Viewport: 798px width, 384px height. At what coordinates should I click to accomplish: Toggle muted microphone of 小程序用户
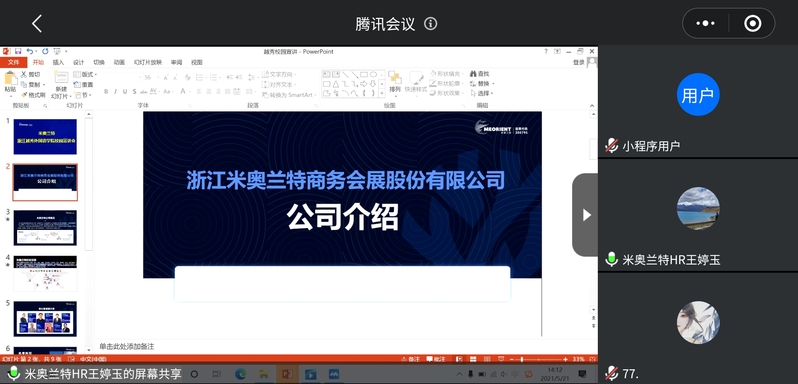point(611,146)
